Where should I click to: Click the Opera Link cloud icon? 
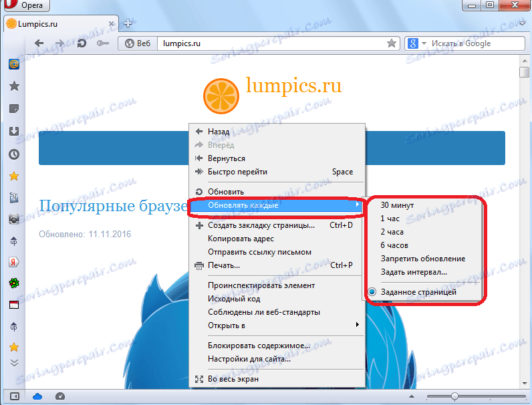[x=37, y=396]
